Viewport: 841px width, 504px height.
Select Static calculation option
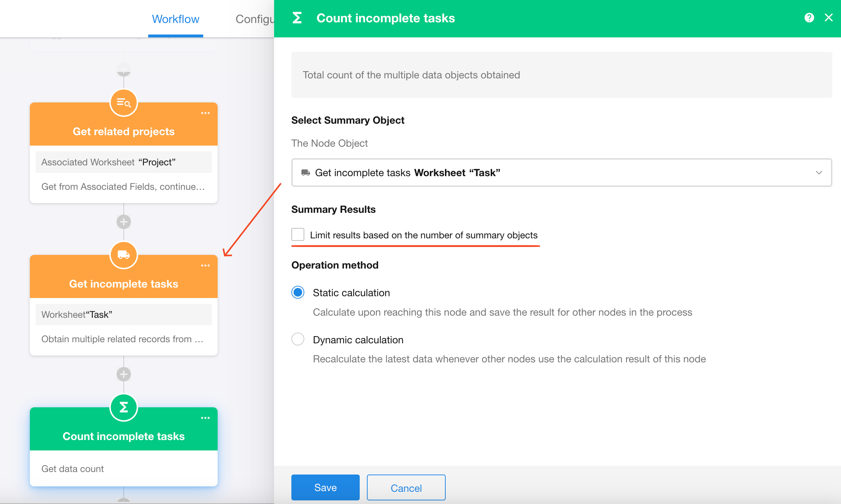coord(298,293)
